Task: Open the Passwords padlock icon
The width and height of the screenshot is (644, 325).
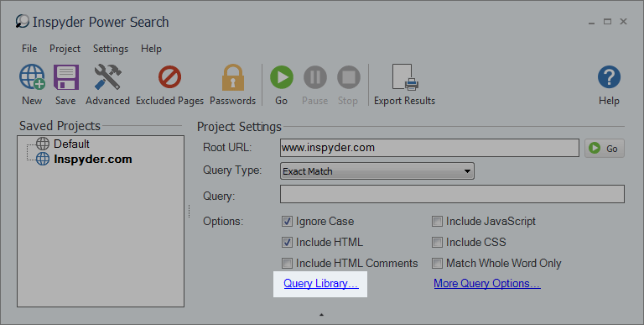Action: coord(233,77)
